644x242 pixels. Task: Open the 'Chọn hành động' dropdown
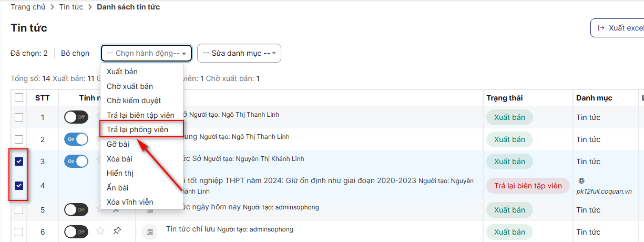pos(146,53)
